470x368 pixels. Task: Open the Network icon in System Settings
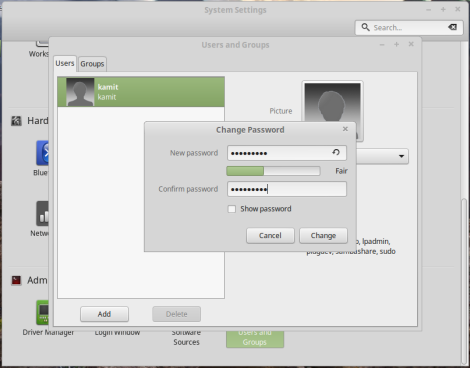click(x=42, y=214)
